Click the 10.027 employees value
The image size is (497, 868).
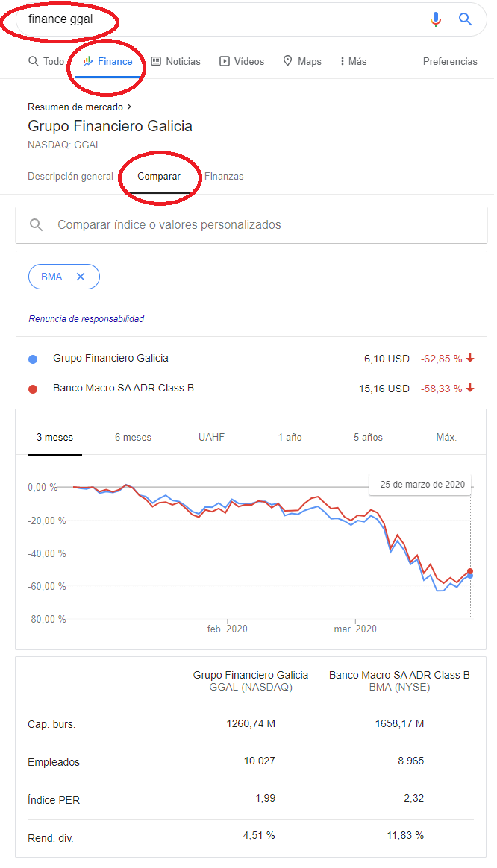[259, 761]
